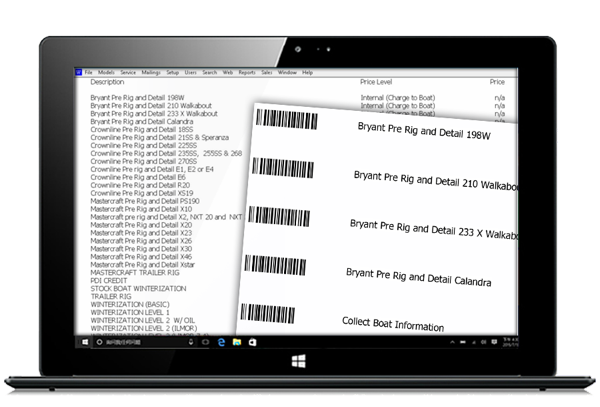
Task: Open the Search menu
Action: (210, 72)
